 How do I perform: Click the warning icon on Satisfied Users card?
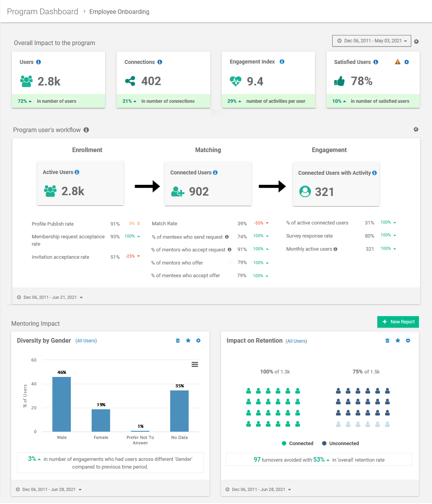pos(397,62)
